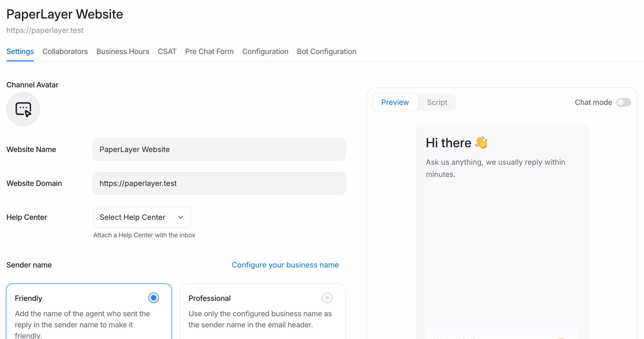Show the Preview widget view
Screen dimensions: 644x339
[395, 102]
